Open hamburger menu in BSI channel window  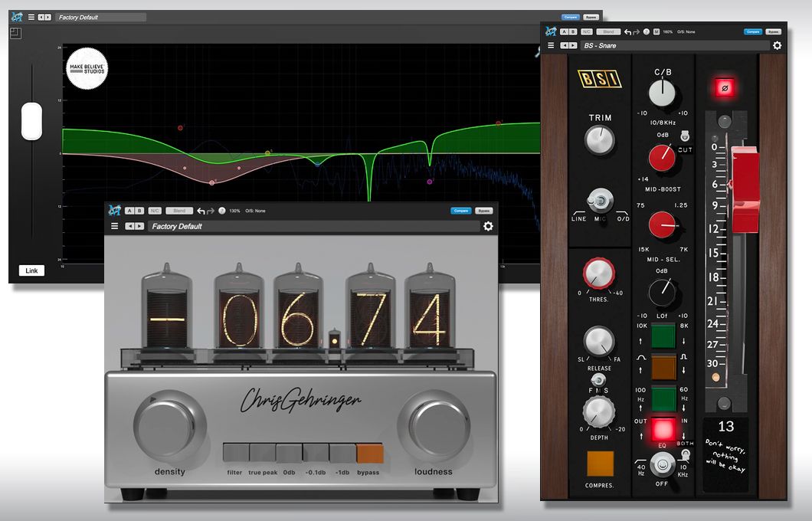[551, 45]
